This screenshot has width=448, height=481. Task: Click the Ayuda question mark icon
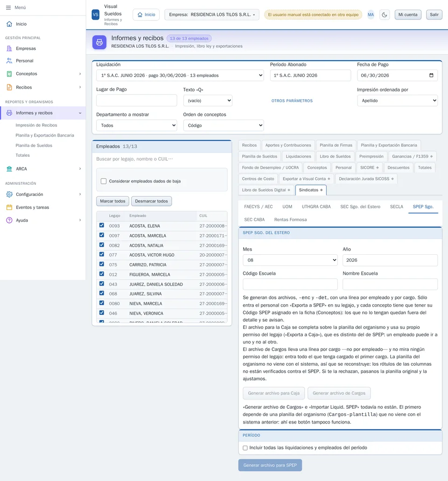(9, 220)
